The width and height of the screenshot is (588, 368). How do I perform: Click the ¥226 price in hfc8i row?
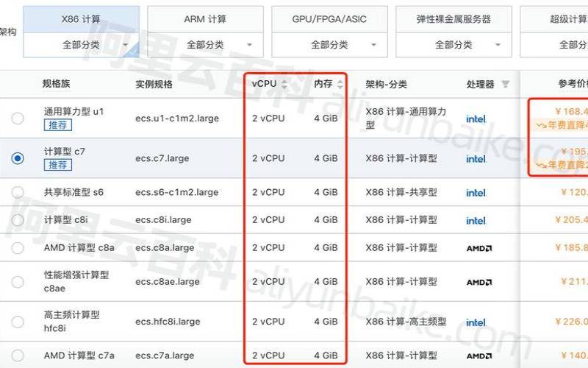(572, 322)
